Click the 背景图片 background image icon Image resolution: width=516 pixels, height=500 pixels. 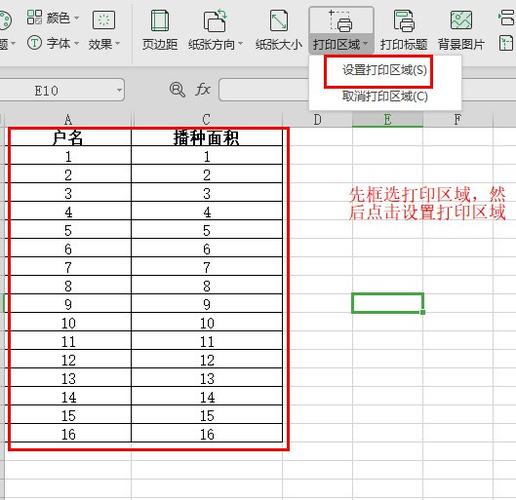pos(461,20)
